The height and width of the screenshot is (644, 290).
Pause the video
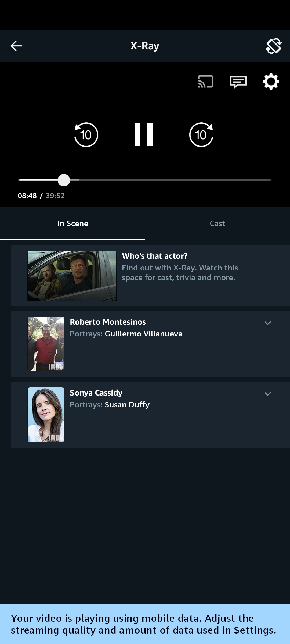(x=144, y=135)
